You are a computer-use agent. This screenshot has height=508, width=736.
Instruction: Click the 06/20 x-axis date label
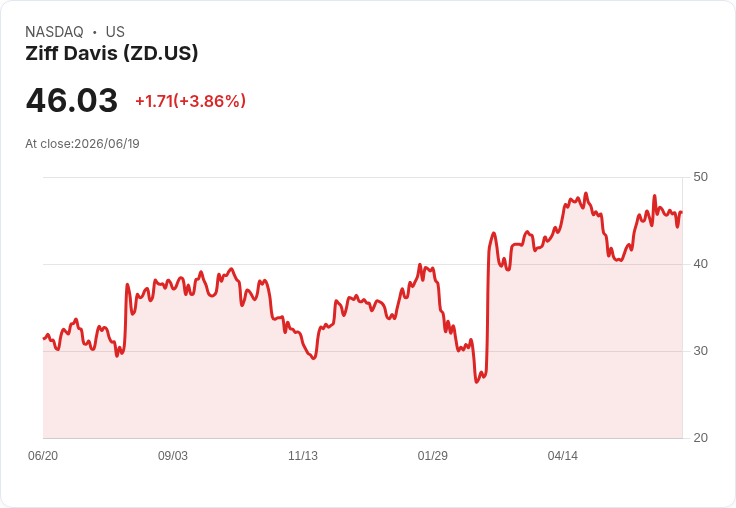(43, 456)
